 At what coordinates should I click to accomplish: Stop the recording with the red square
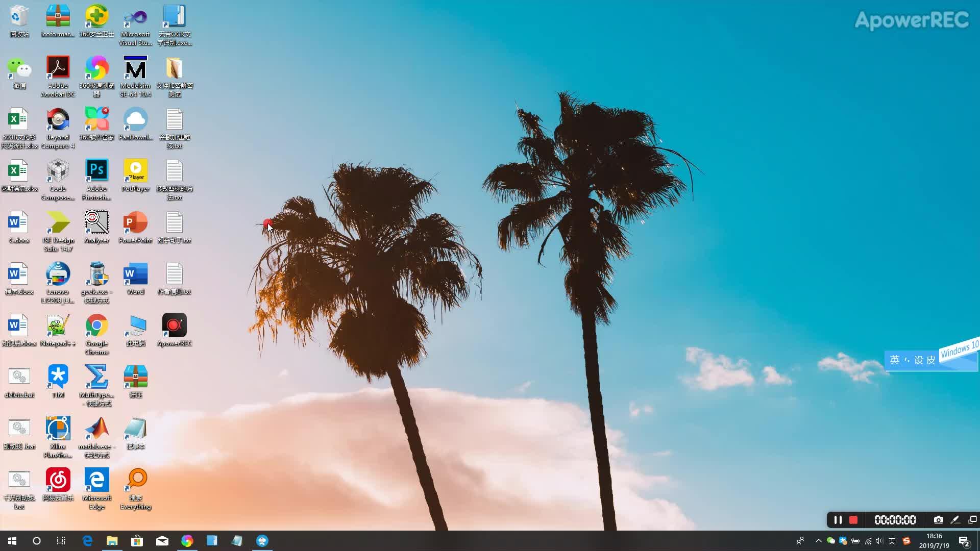coord(853,520)
